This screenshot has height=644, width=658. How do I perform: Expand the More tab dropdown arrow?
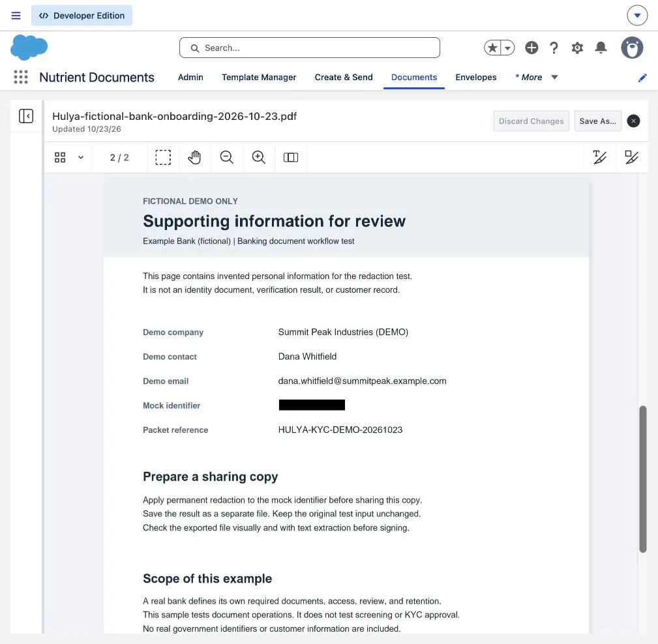click(x=554, y=77)
